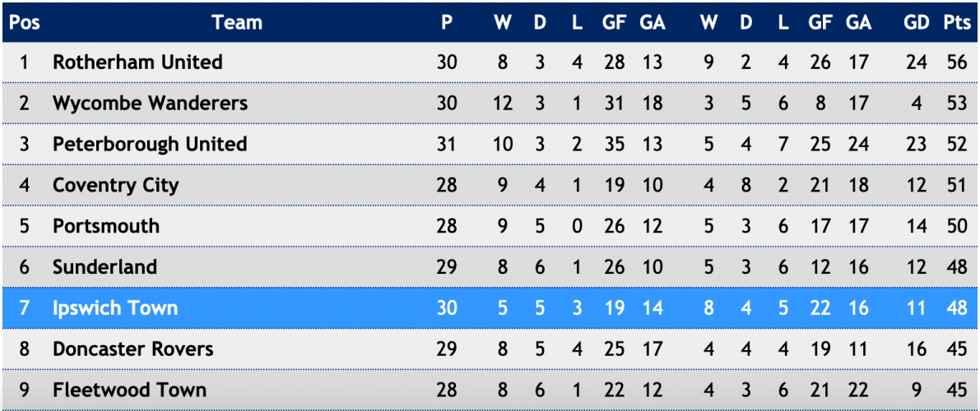Select Portsmouth team name

pyautogui.click(x=105, y=226)
